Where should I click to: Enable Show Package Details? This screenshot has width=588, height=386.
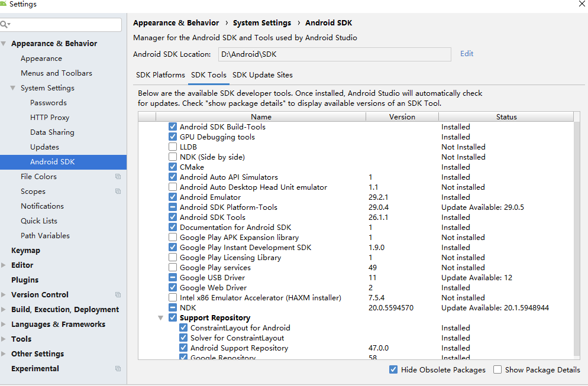coord(497,370)
